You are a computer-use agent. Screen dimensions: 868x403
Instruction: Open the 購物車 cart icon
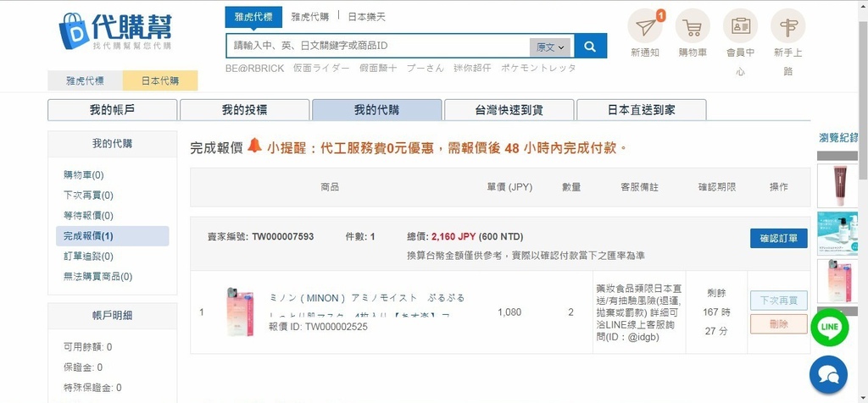(x=693, y=26)
